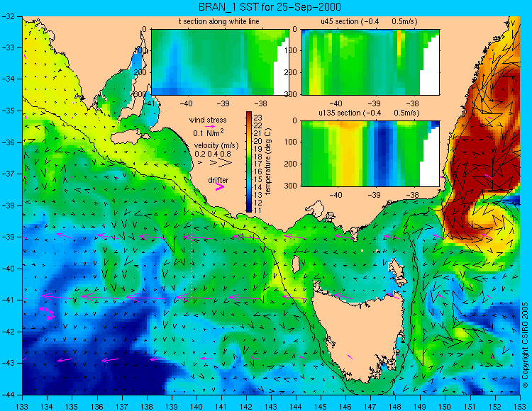Open the t section temperature inset plot

click(220, 62)
